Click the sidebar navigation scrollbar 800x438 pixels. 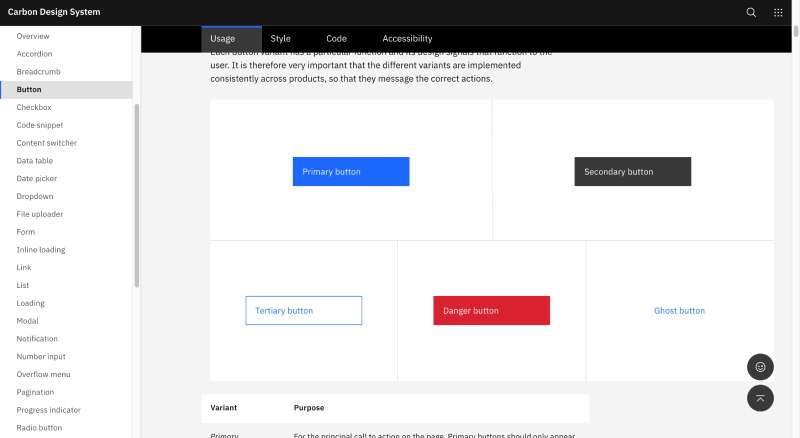pyautogui.click(x=137, y=196)
